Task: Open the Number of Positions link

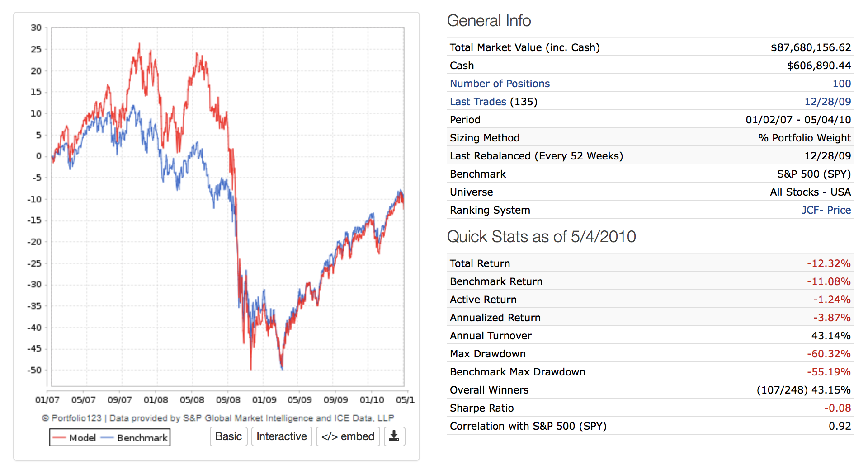Action: coord(500,84)
